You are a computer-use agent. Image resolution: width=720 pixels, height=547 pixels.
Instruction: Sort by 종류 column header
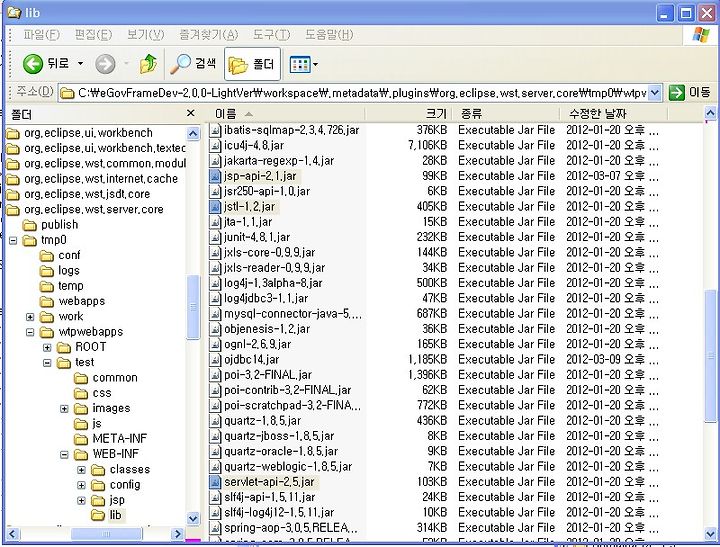click(x=506, y=113)
